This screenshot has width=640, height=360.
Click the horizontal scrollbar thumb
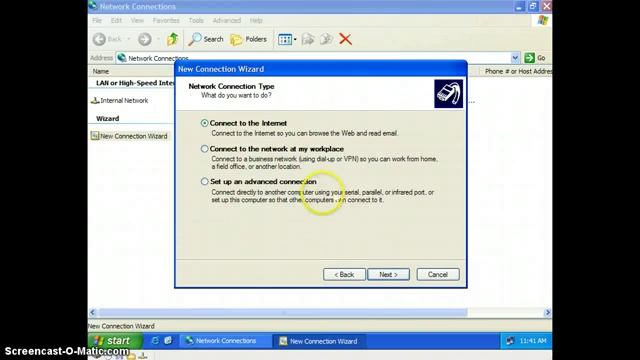pyautogui.click(x=283, y=313)
